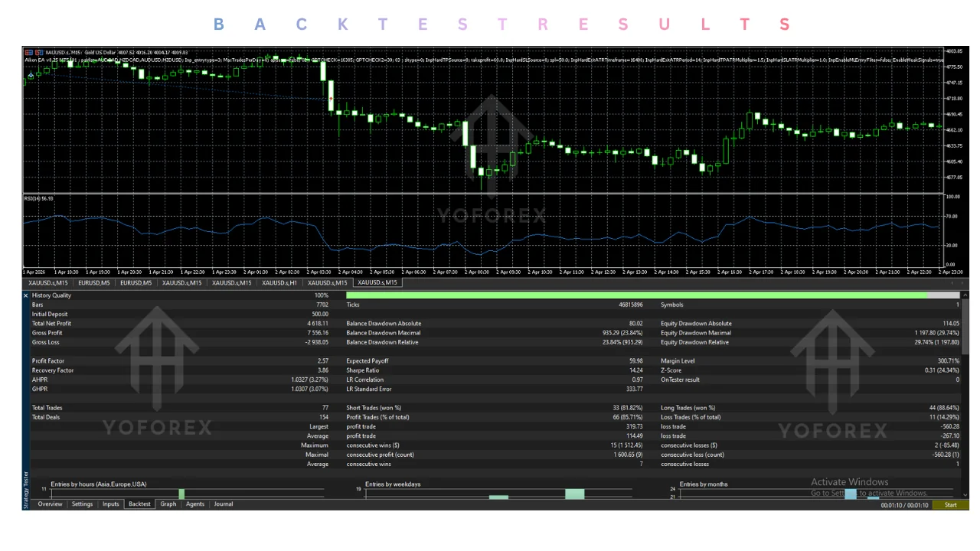Screen dimensions: 980x551
Task: Click the Entries by hours chart title
Action: tap(98, 484)
